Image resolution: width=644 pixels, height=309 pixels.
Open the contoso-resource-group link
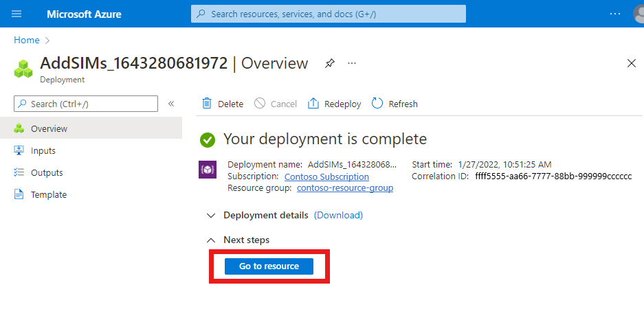(x=345, y=187)
